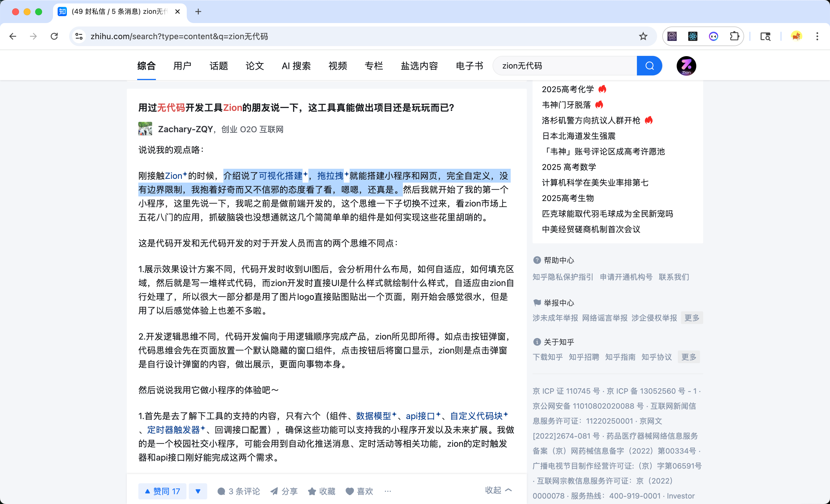
Task: Switch to the 视频 tab
Action: 337,66
